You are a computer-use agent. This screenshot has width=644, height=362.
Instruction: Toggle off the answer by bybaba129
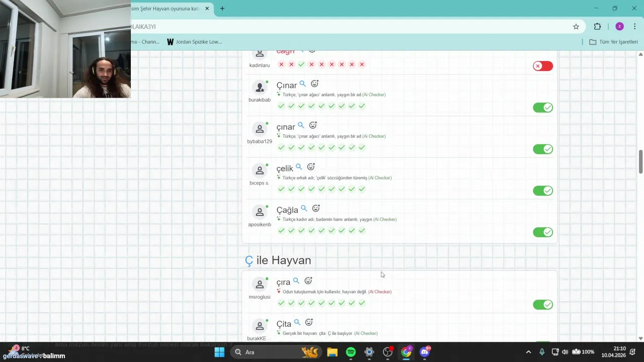tap(543, 149)
